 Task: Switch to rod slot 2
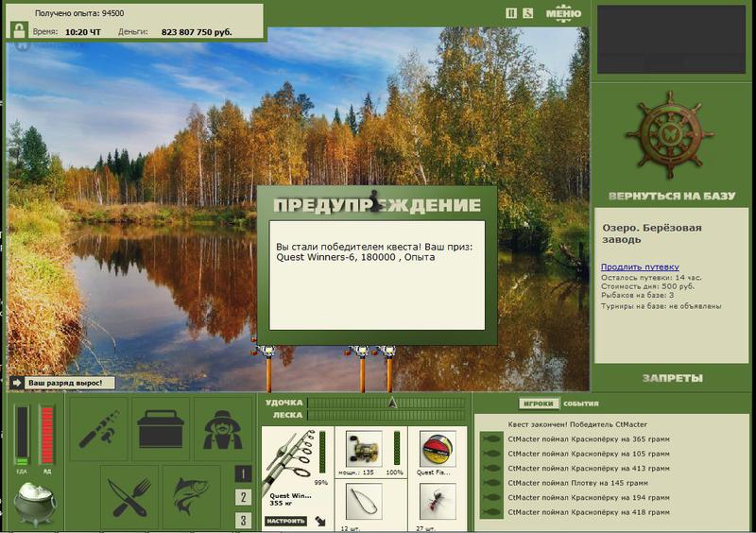pos(243,497)
